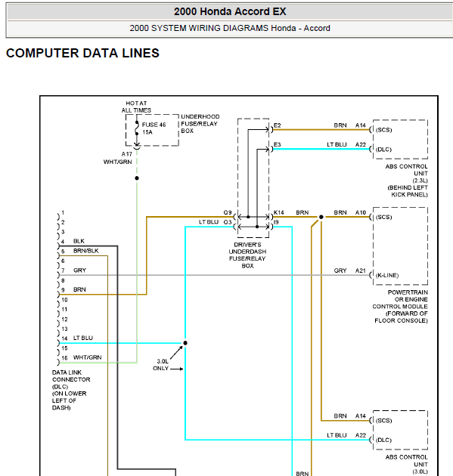Select terminal label "E3"
This screenshot has height=476, width=453.
click(x=277, y=144)
